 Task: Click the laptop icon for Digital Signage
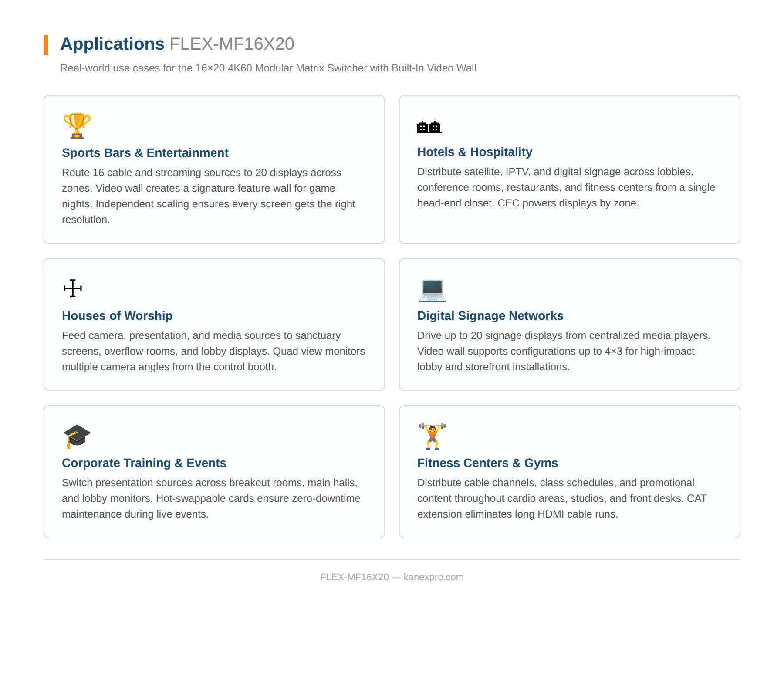coord(432,290)
